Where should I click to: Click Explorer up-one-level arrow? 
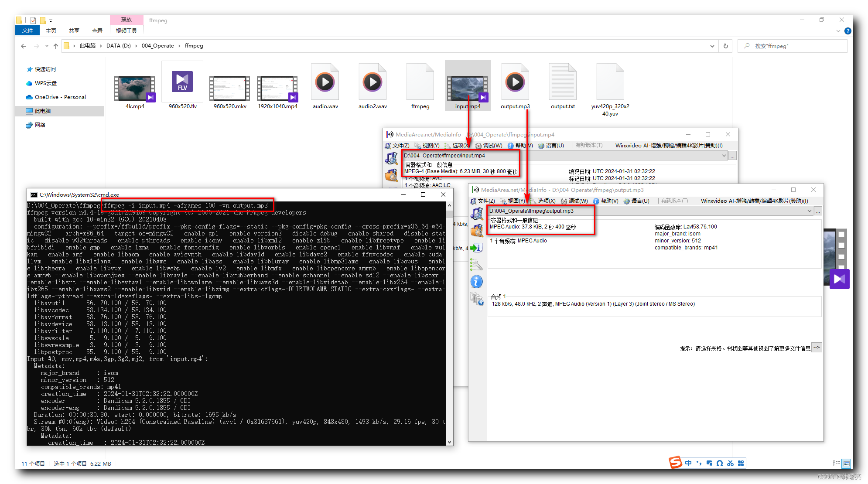(x=56, y=46)
